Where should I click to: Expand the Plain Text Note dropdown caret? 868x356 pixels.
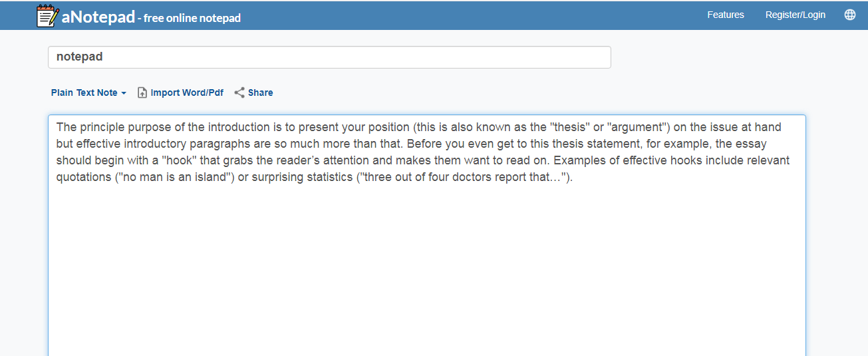124,93
